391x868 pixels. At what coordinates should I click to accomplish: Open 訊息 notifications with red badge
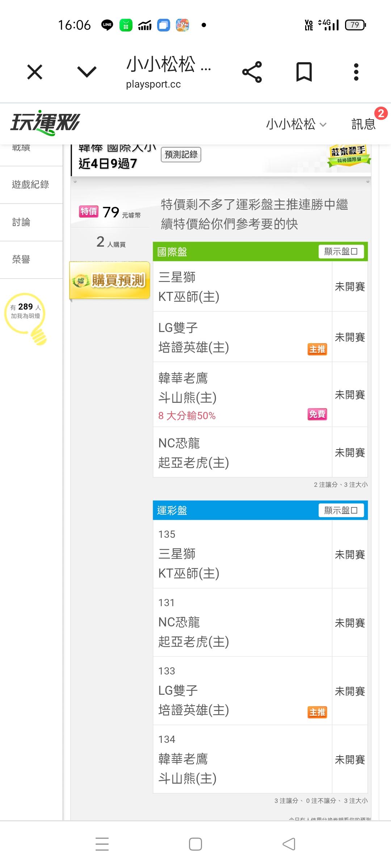point(363,124)
